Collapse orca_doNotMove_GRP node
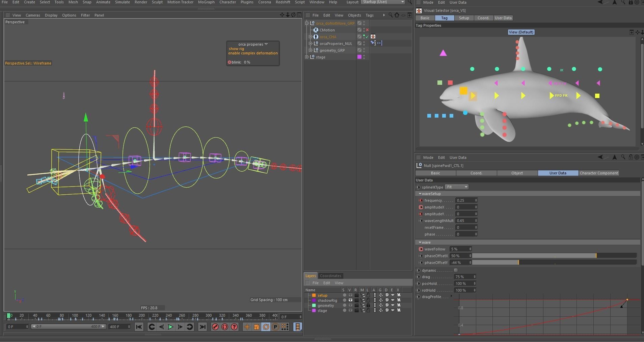Screen dimensions: 644x342 (x=307, y=23)
